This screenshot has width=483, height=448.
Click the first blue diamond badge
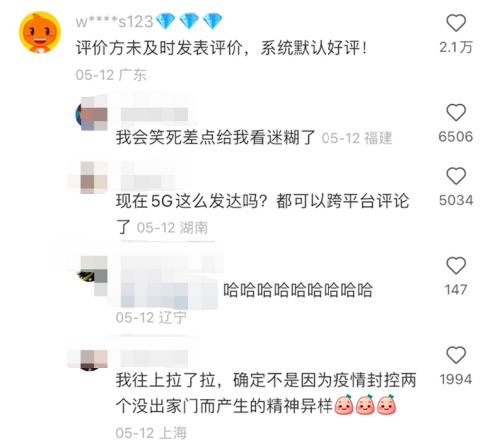166,21
